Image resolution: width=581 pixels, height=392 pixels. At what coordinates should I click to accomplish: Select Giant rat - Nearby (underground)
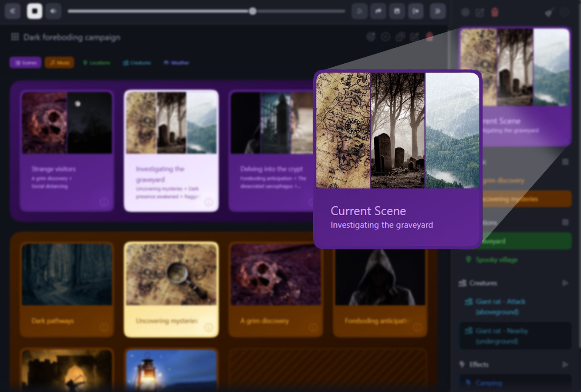click(x=515, y=336)
